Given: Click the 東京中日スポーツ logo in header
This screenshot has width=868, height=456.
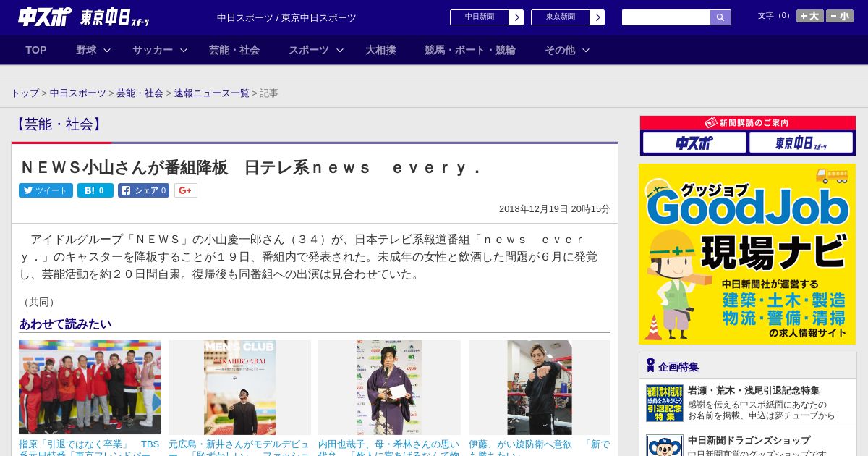Looking at the screenshot, I should [115, 17].
